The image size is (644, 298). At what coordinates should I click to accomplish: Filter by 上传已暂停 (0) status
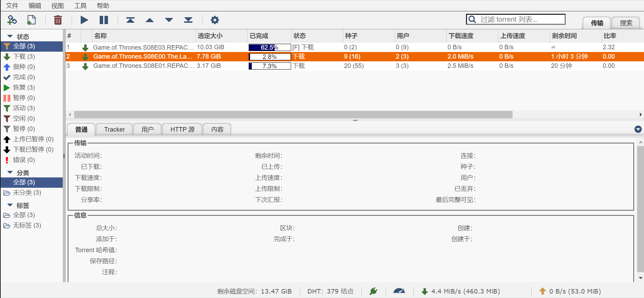[32, 139]
